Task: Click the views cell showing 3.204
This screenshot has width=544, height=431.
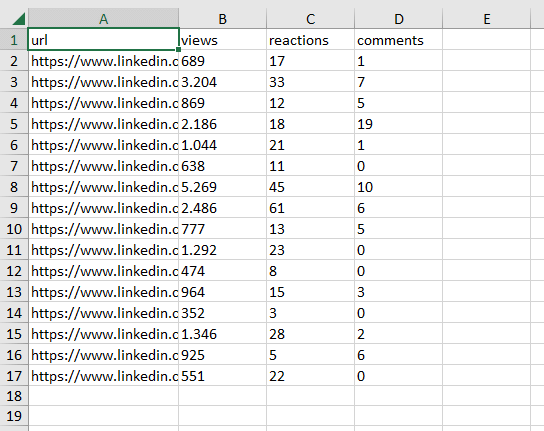Action: (222, 82)
